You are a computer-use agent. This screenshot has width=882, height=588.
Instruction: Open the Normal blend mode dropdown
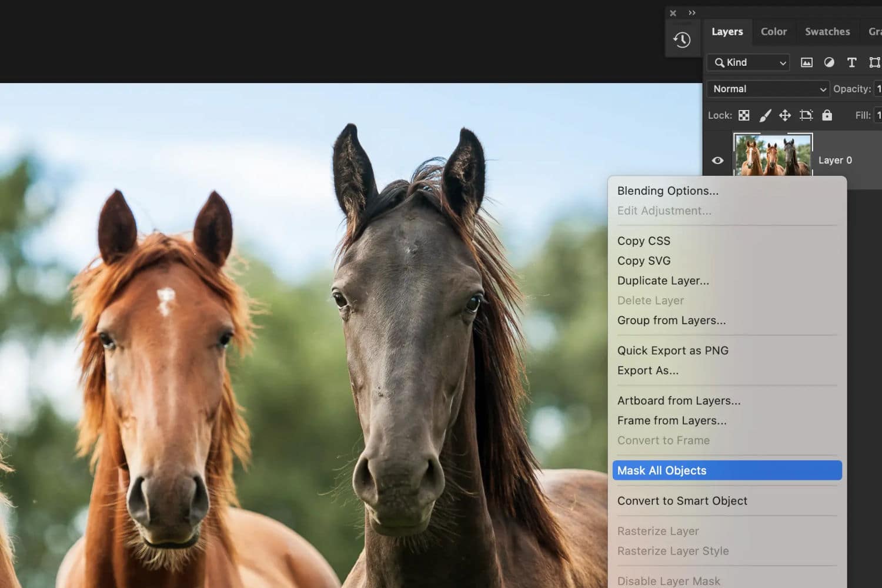[x=768, y=89]
